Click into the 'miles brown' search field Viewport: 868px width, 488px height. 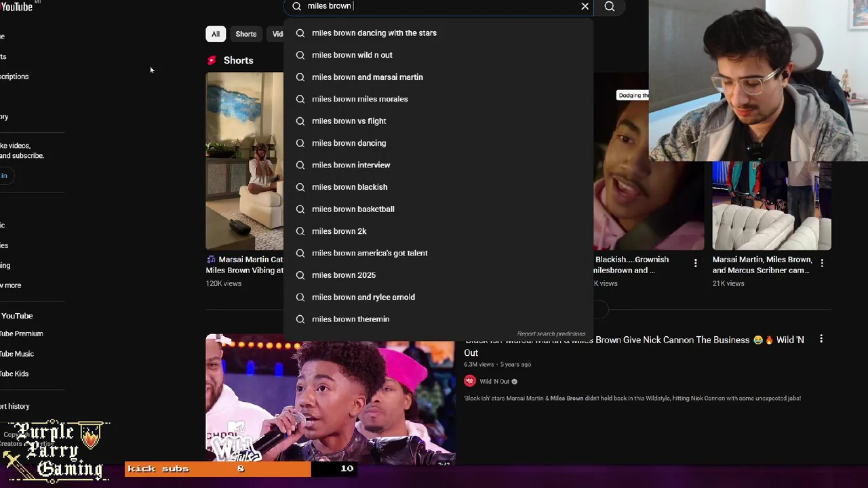[437, 6]
